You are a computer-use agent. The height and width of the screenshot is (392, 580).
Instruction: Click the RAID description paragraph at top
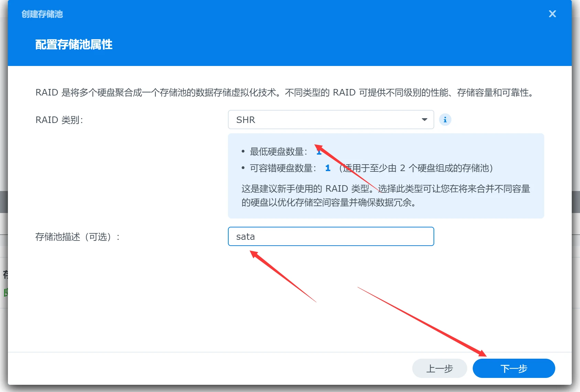tap(285, 92)
